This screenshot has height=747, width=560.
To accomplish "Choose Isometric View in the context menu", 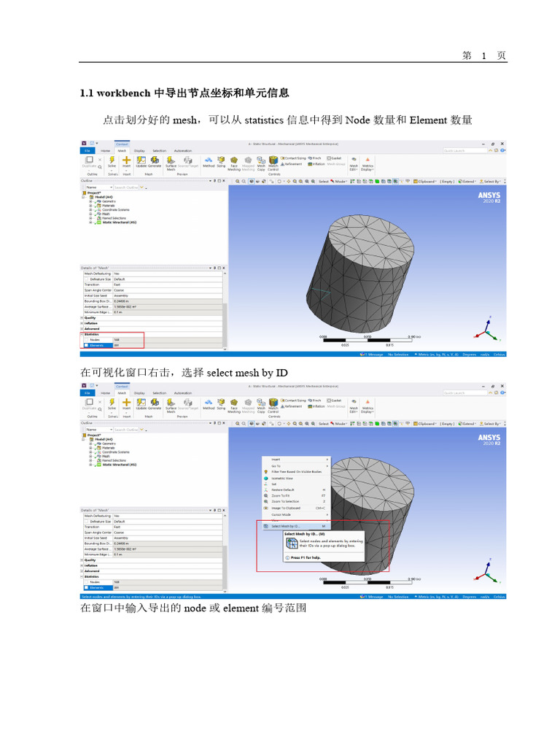I will (x=296, y=478).
